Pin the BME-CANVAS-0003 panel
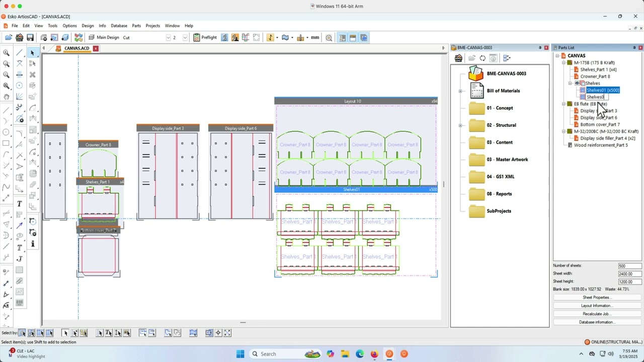The height and width of the screenshot is (362, 644). click(x=540, y=48)
